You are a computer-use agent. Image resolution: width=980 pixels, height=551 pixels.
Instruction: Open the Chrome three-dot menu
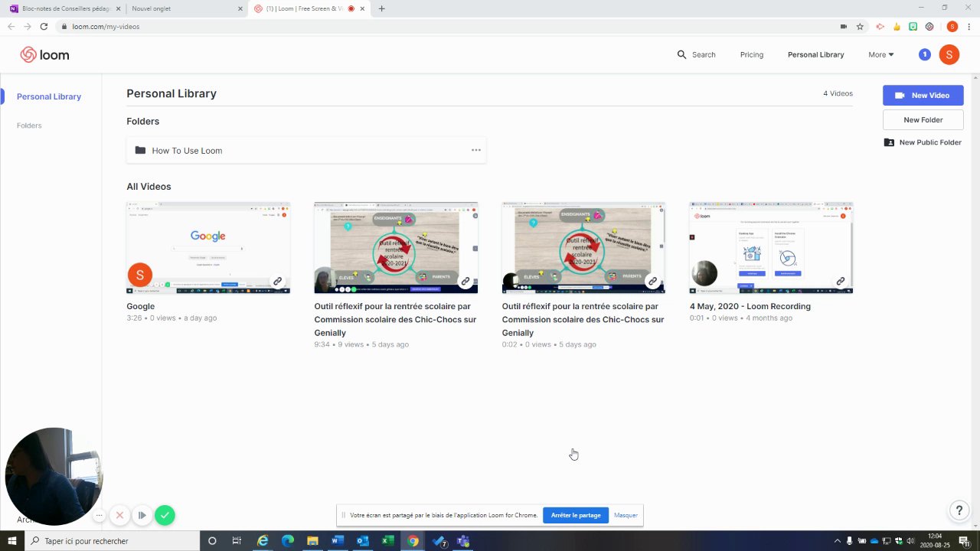pos(968,26)
